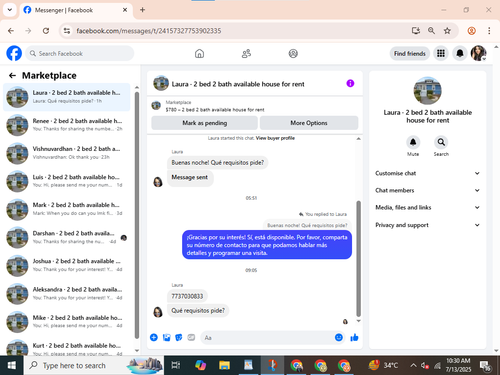View site information icon in address bar

click(x=67, y=31)
